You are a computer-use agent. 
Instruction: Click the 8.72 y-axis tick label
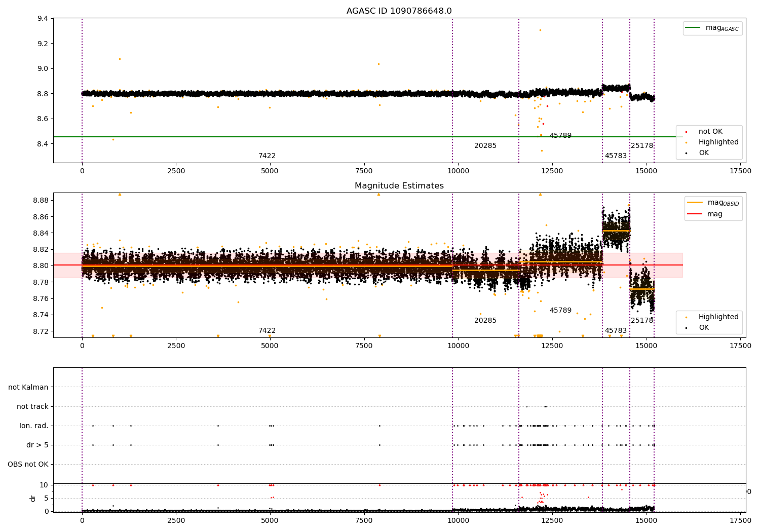click(41, 331)
